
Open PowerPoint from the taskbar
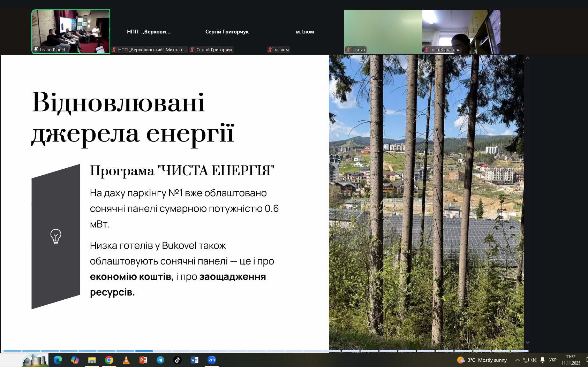[143, 360]
